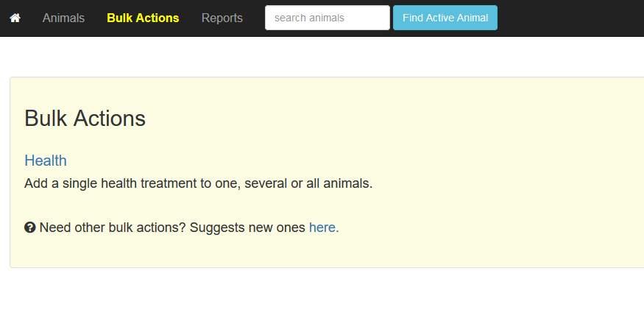This screenshot has height=313, width=644.
Task: Click the words "several or all animals"
Action: point(308,183)
